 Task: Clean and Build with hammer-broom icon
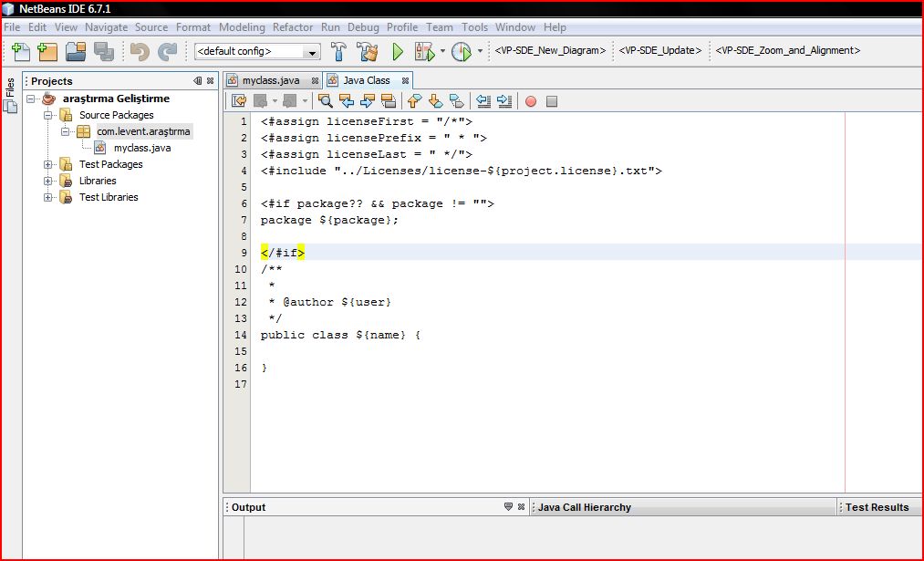coord(367,51)
